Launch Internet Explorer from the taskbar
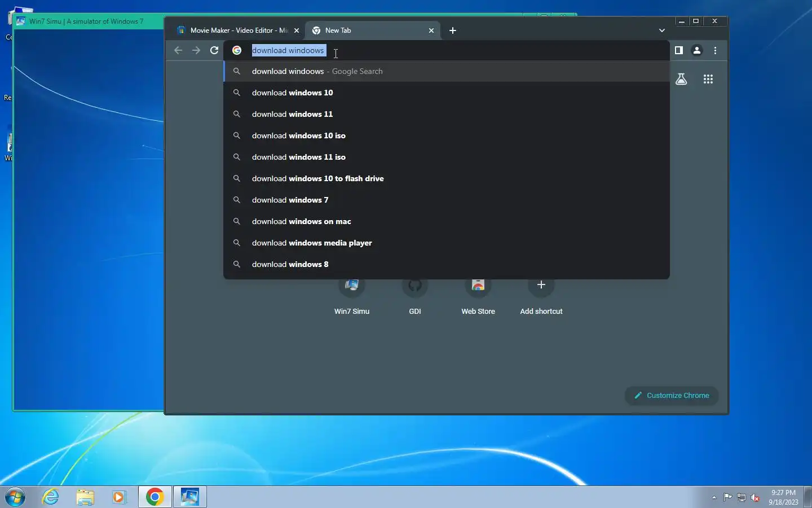 point(51,497)
